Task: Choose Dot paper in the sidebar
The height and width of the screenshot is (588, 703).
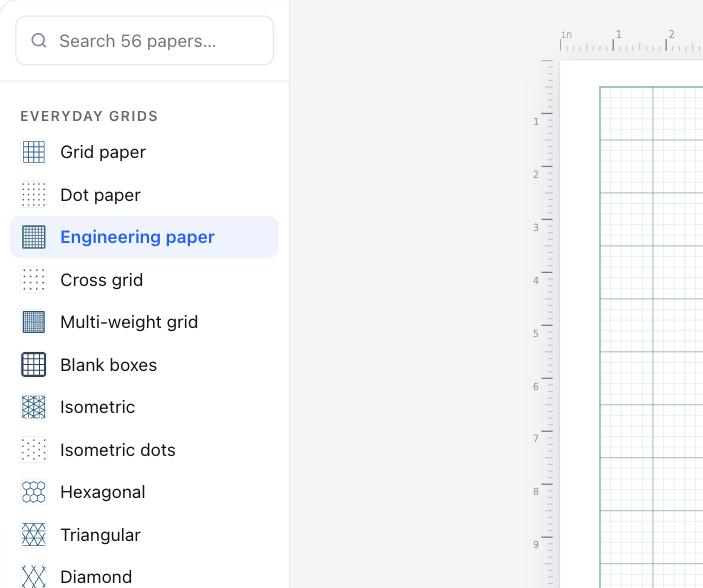Action: 144,195
